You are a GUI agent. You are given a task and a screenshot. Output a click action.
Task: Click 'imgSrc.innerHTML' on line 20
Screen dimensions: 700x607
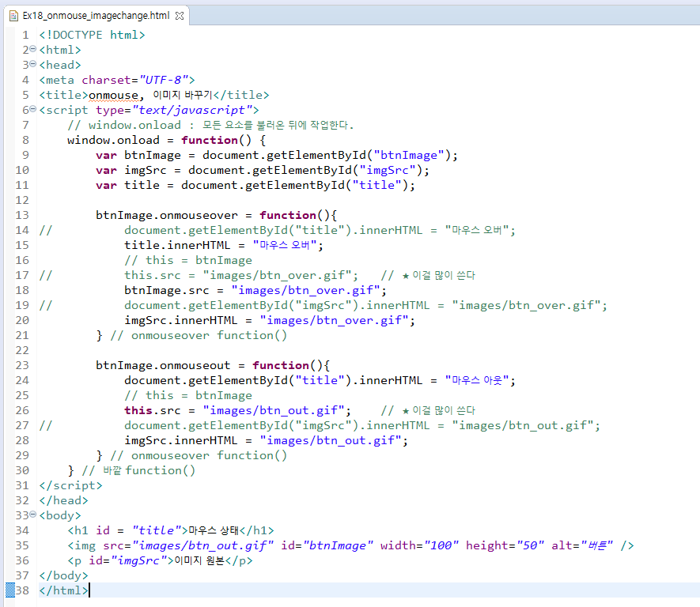(181, 320)
